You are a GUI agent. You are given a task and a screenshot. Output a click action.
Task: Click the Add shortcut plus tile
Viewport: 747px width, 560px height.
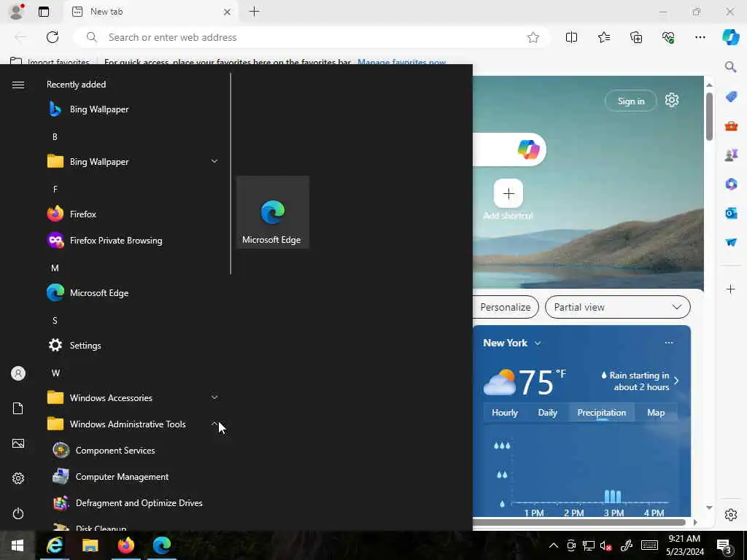(508, 193)
